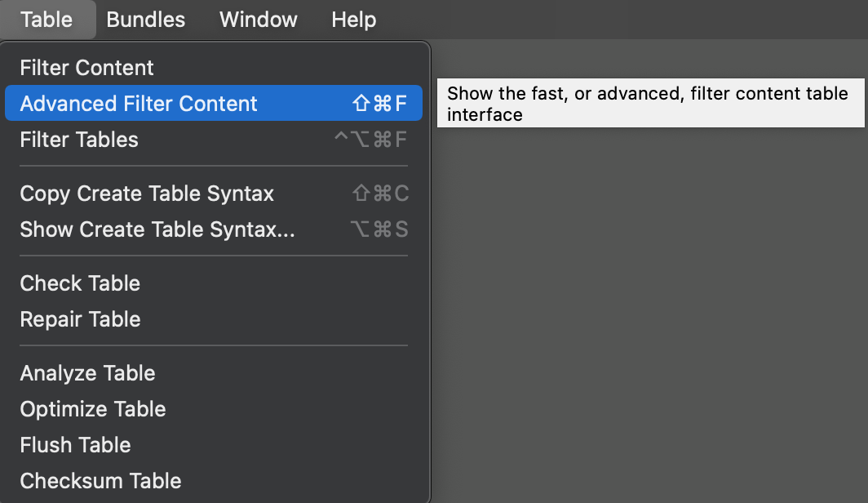
Task: Click Optimize Table in the menu
Action: coord(93,409)
